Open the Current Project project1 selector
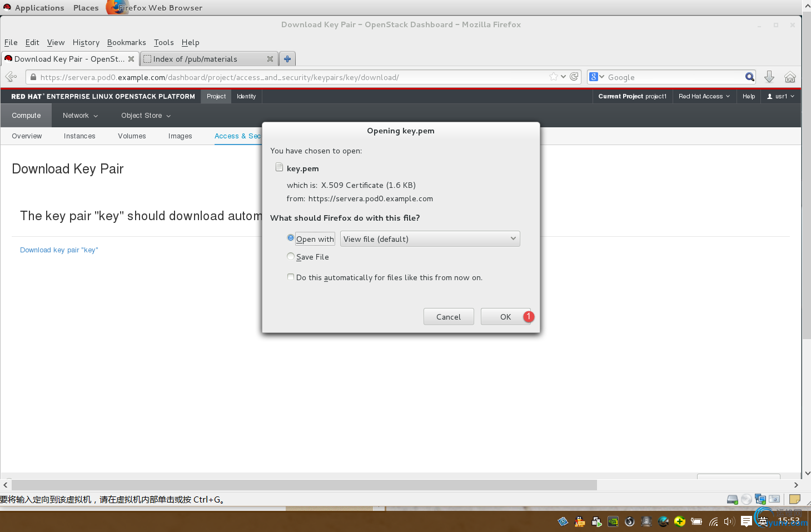This screenshot has width=811, height=532. click(x=632, y=96)
